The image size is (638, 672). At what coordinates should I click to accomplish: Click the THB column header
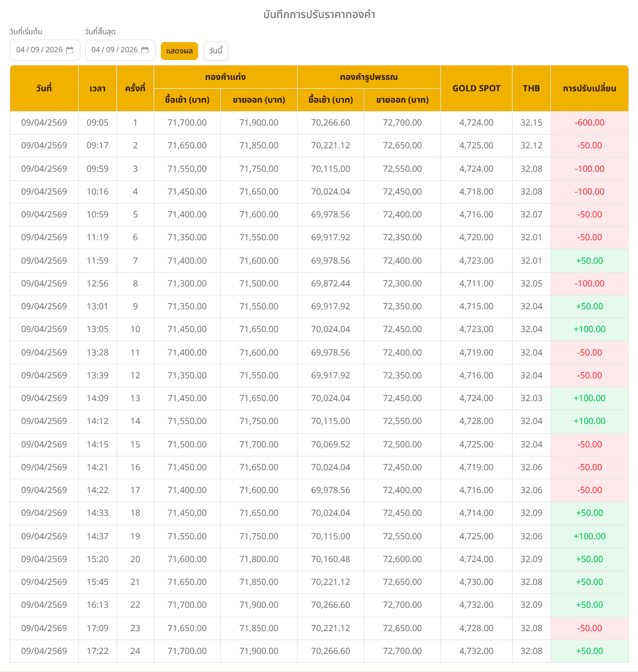(x=531, y=88)
